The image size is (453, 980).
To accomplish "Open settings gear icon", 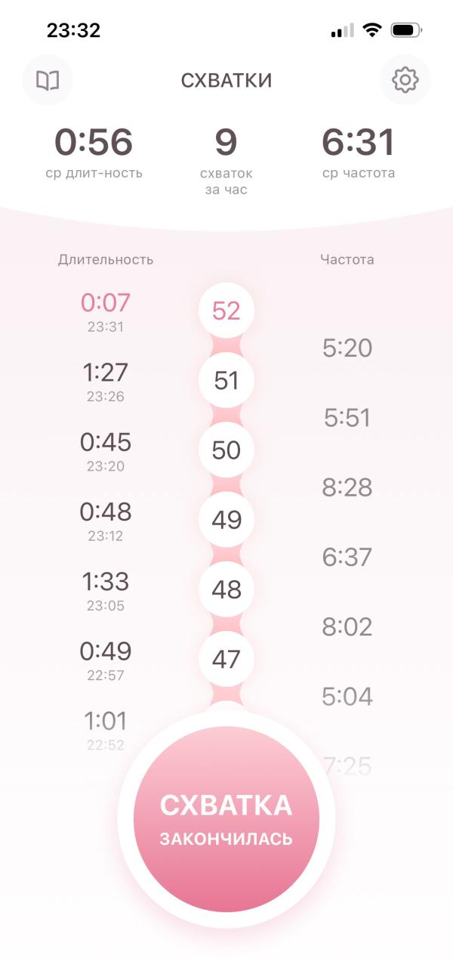I will tap(405, 80).
